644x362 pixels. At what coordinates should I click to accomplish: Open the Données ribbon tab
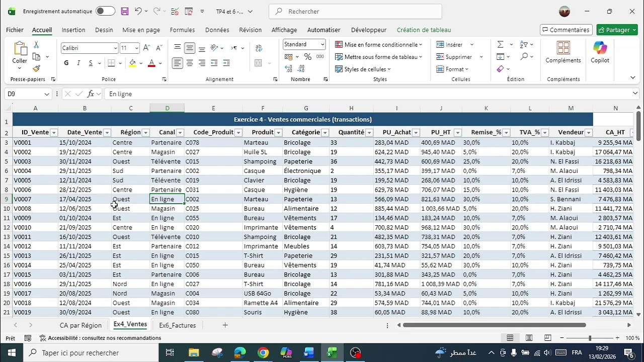pos(217,30)
